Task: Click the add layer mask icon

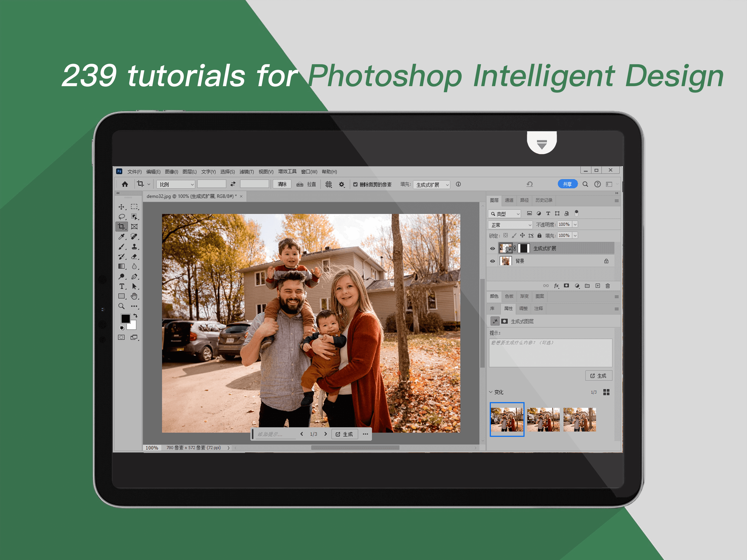Action: pyautogui.click(x=567, y=286)
